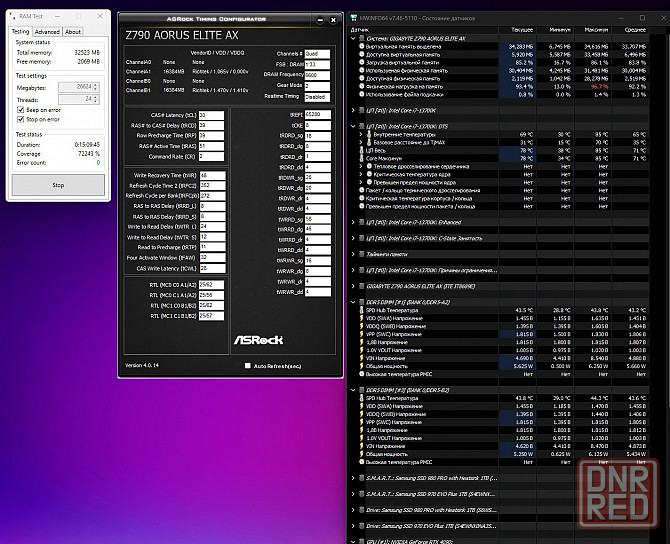This screenshot has width=670, height=544.
Task: Click the ASRock logo in Timing Configurator
Action: pos(256,339)
